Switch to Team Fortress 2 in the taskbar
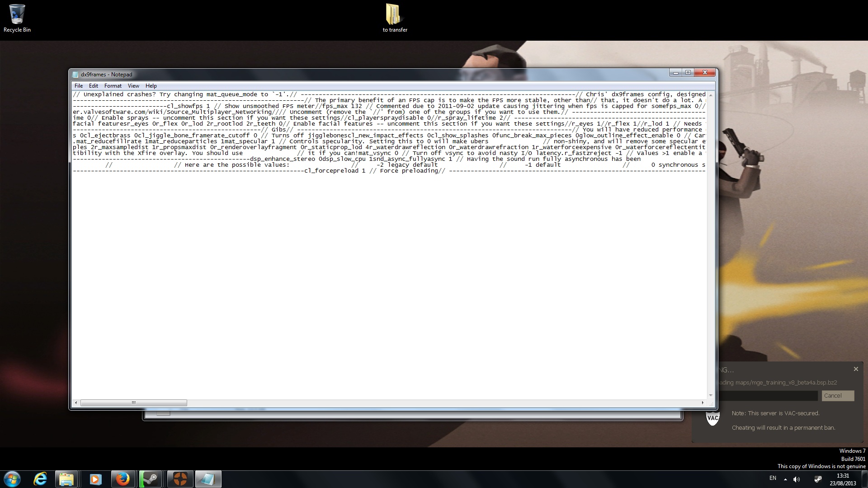Image resolution: width=868 pixels, height=488 pixels. tap(180, 479)
